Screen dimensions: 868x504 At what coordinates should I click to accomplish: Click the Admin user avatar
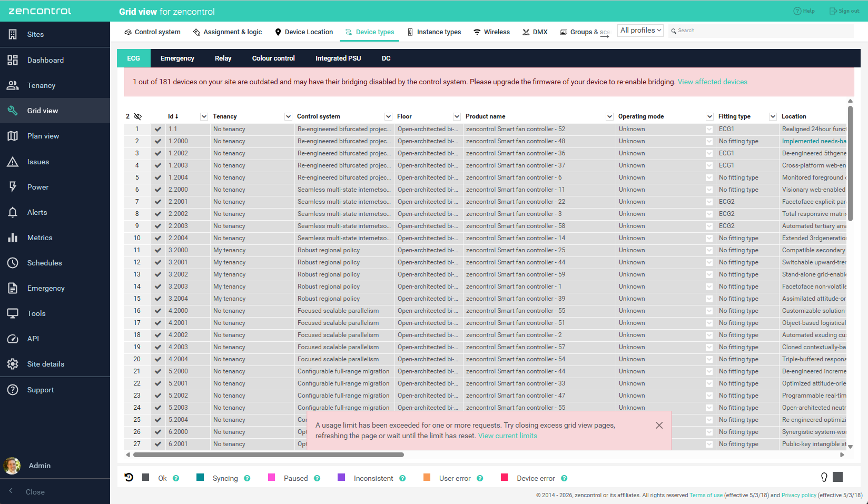coord(12,466)
